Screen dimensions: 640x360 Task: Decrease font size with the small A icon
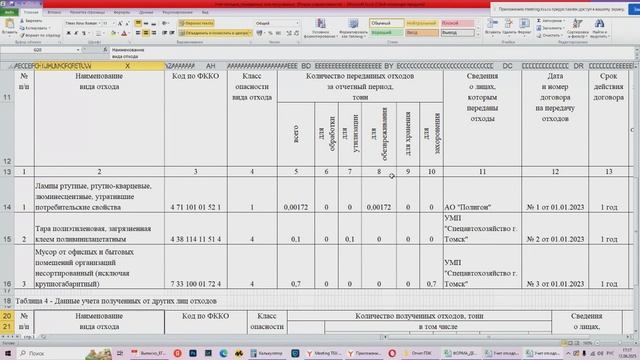(x=127, y=23)
